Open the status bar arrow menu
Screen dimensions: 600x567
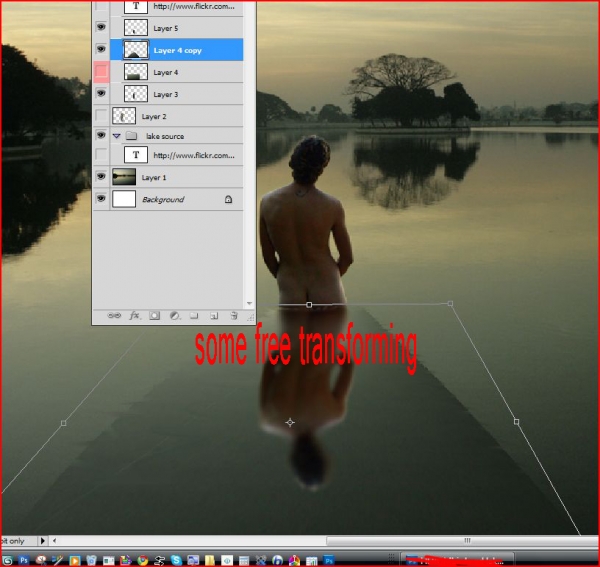pyautogui.click(x=42, y=541)
